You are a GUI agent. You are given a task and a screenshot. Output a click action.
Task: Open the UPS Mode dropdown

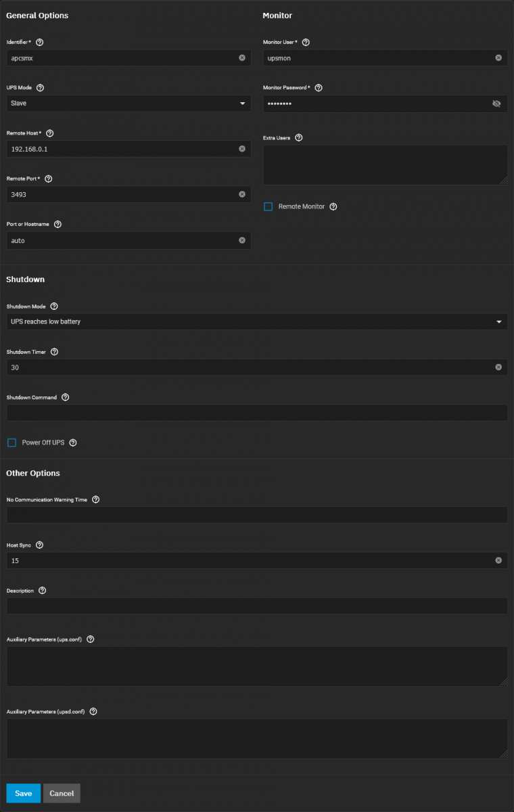128,104
